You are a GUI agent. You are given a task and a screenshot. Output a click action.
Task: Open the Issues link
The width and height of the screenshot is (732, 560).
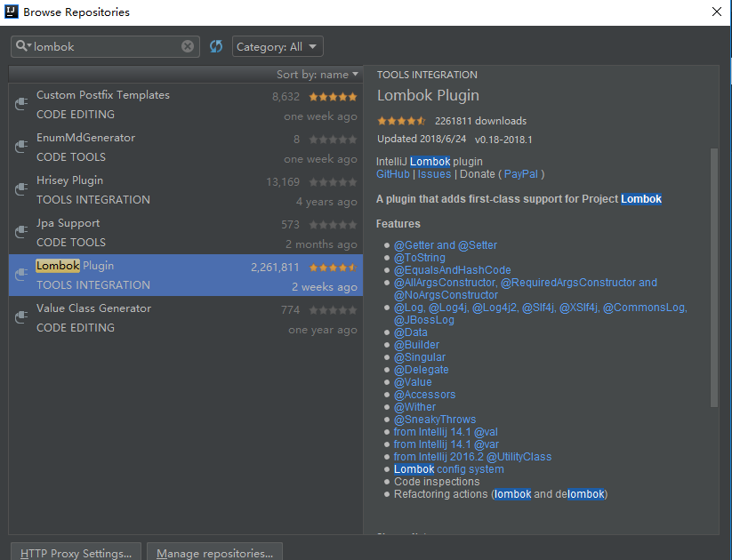coord(433,173)
